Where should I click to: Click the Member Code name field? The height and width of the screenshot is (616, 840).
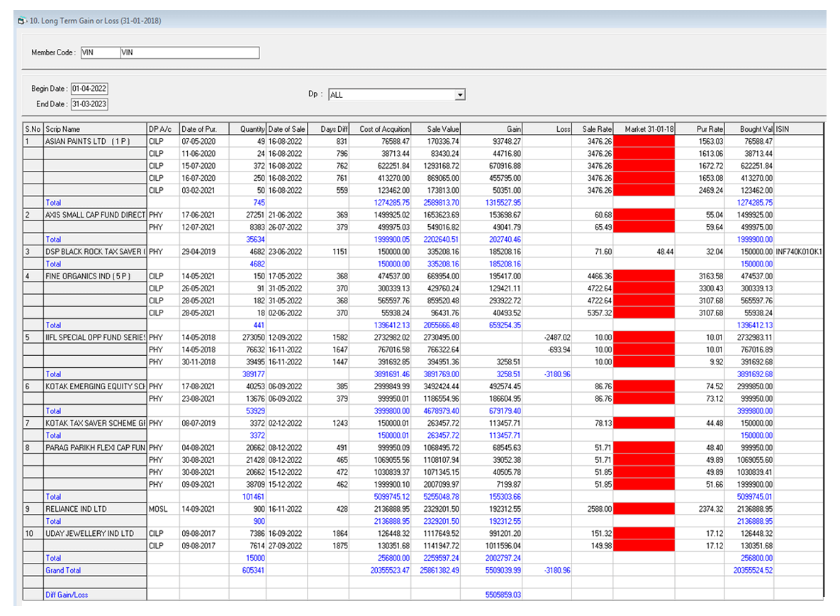(x=190, y=52)
